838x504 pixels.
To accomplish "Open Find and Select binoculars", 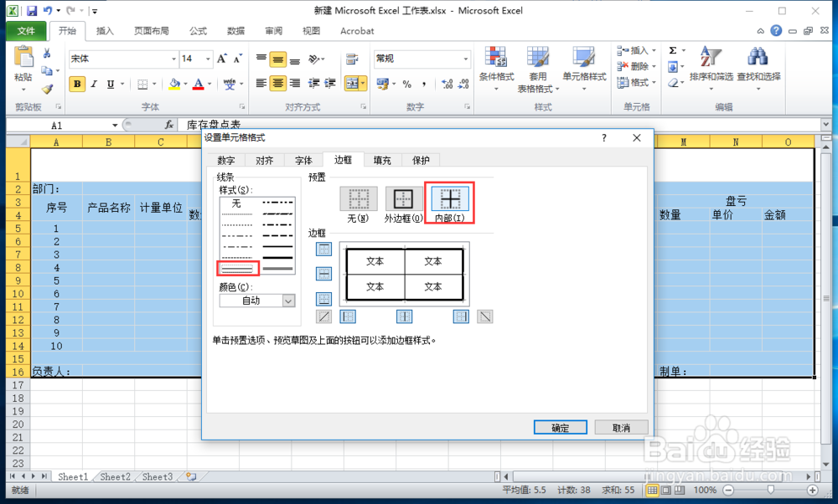I will (758, 69).
